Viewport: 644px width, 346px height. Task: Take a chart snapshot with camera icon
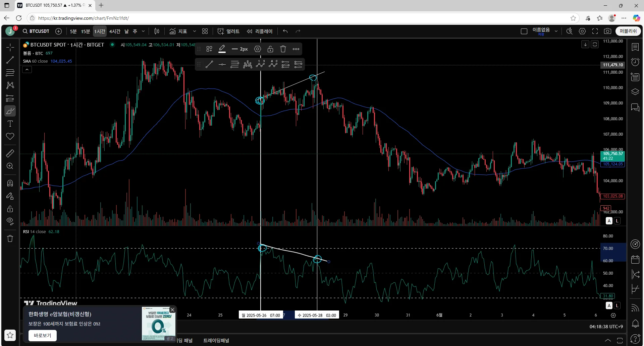point(607,31)
